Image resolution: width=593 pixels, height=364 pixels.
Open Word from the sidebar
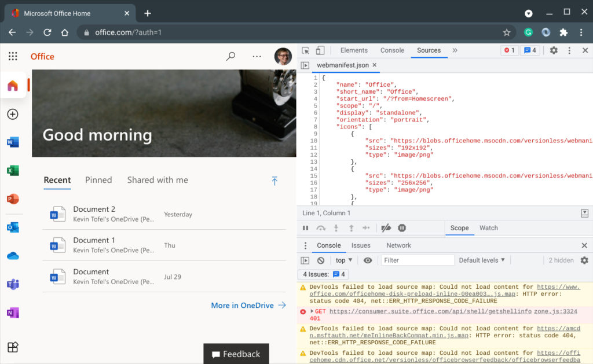pos(13,142)
